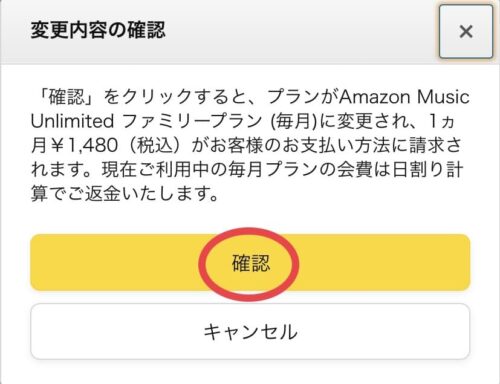Close the dialog with the X icon

coord(466,32)
